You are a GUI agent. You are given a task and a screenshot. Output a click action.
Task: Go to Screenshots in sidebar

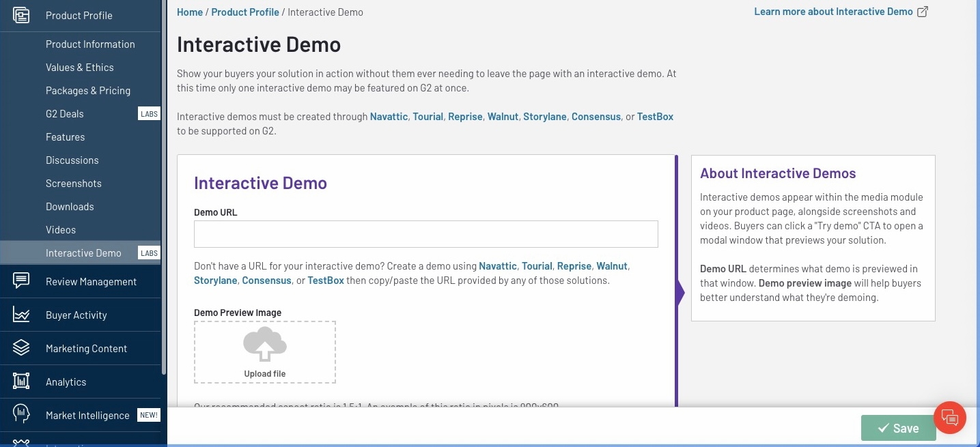pyautogui.click(x=73, y=184)
